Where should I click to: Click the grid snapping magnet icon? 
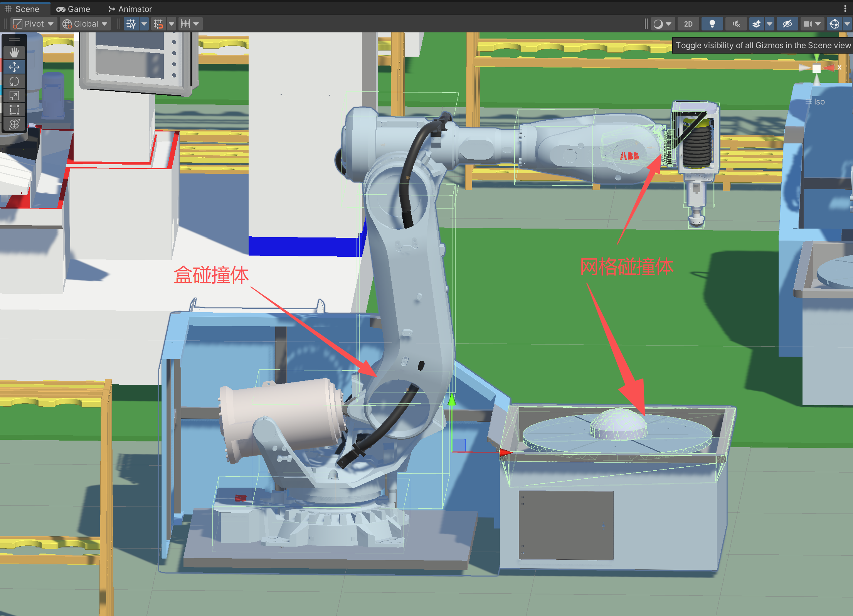(x=158, y=24)
